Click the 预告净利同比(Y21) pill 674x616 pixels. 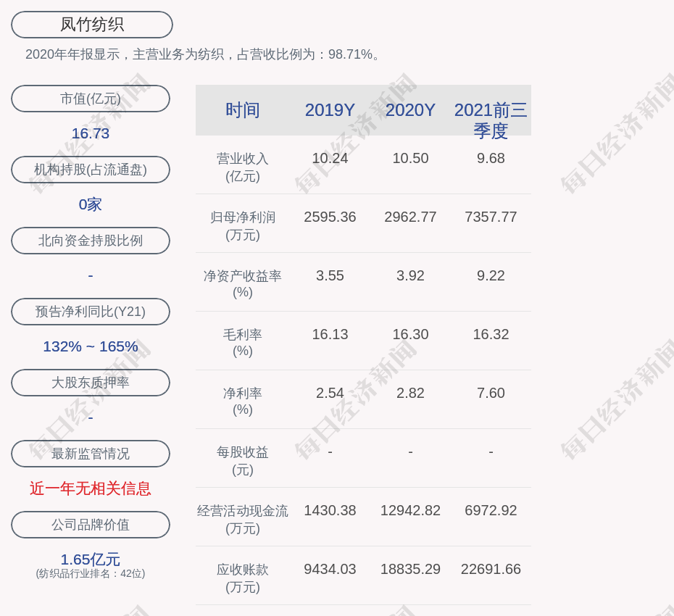(91, 312)
